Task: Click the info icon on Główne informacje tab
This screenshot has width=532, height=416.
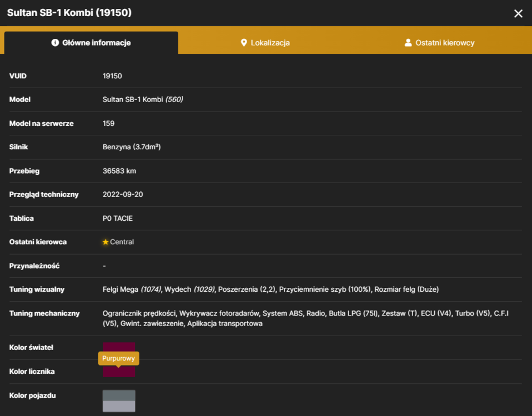Action: point(55,42)
